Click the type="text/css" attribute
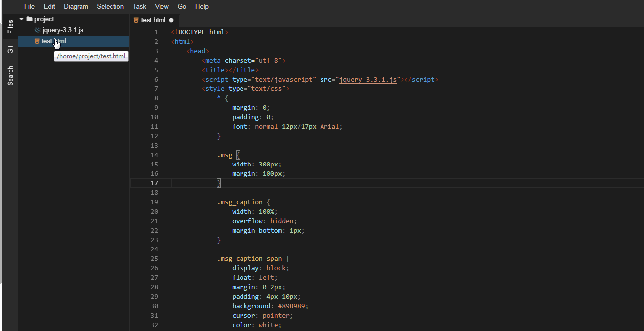 [x=257, y=89]
